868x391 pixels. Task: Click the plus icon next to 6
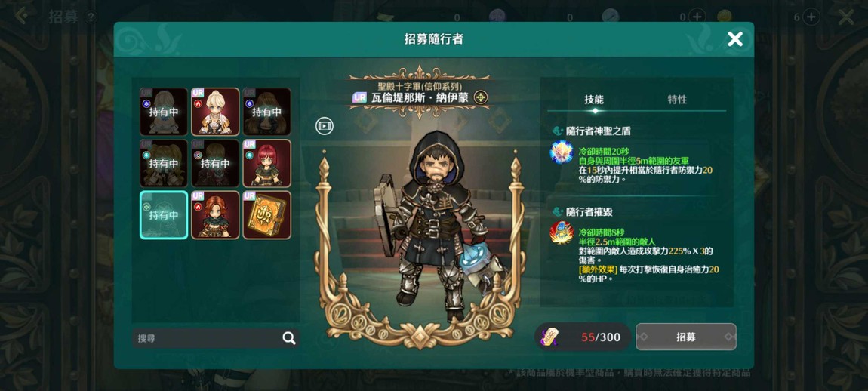[811, 17]
